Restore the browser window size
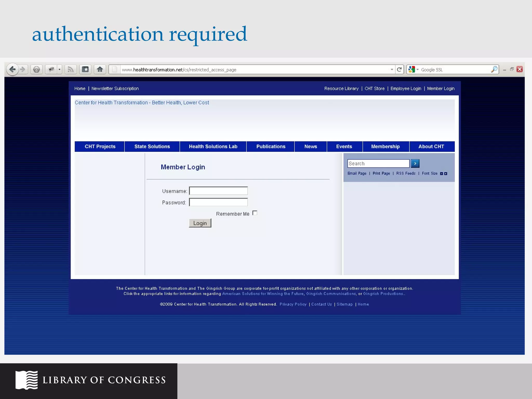The image size is (532, 399). [x=512, y=69]
